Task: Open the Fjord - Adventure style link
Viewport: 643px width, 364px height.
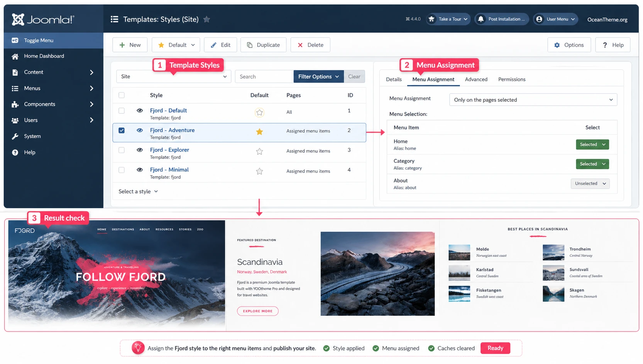Action: click(x=172, y=130)
